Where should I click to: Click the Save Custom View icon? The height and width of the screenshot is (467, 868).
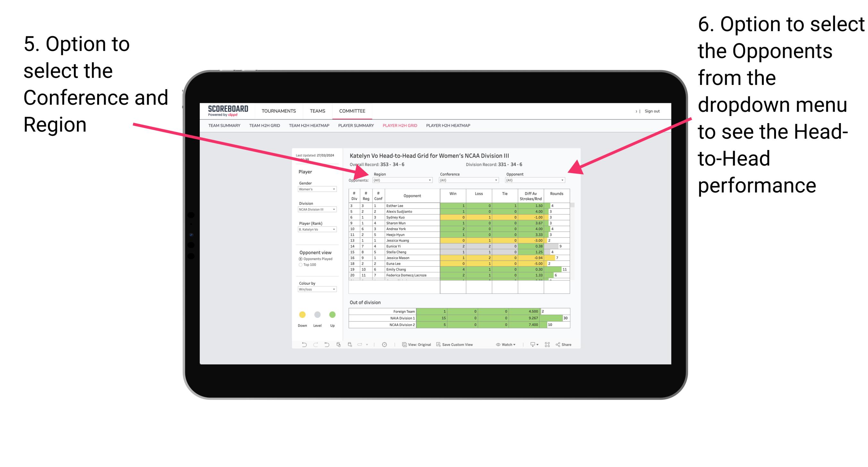tap(438, 346)
